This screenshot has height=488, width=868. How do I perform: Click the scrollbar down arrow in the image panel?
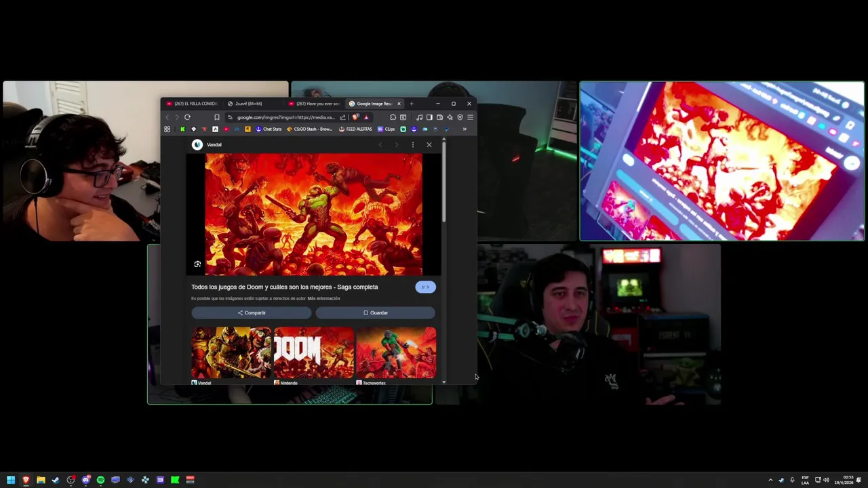pyautogui.click(x=444, y=382)
